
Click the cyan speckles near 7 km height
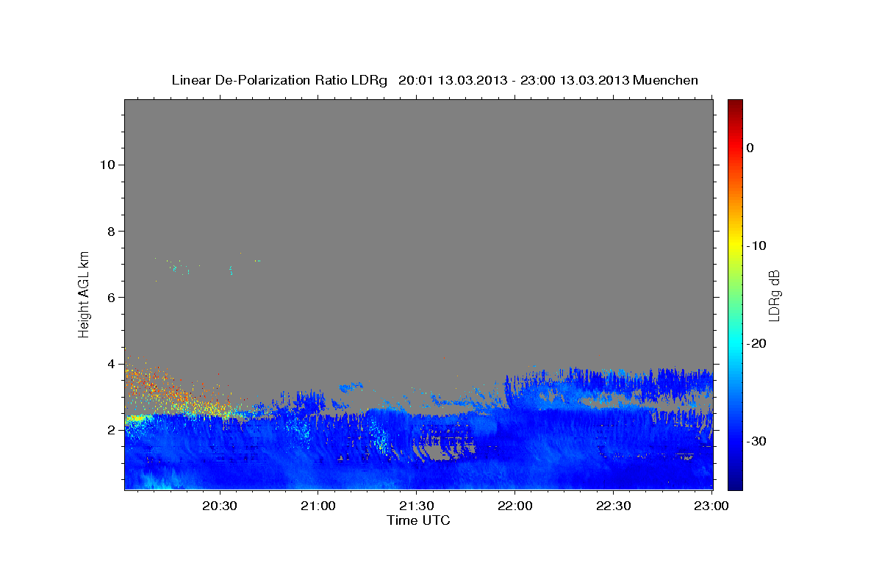pos(174,269)
